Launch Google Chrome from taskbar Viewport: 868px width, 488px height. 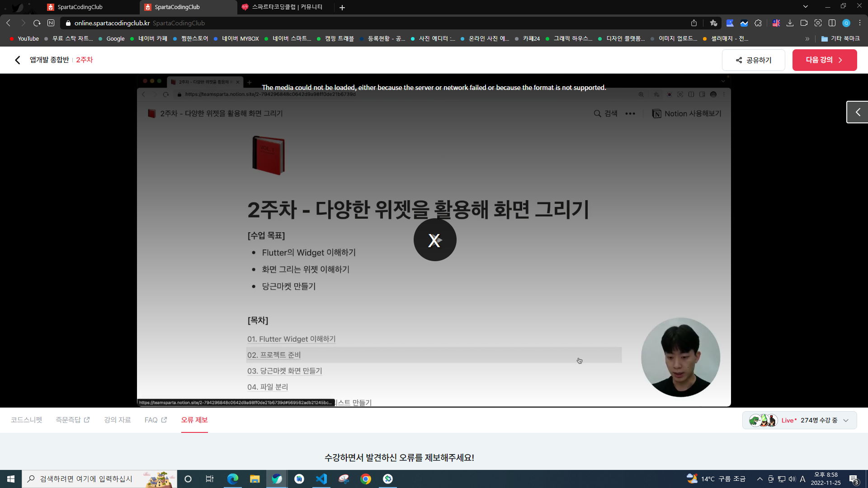click(366, 479)
